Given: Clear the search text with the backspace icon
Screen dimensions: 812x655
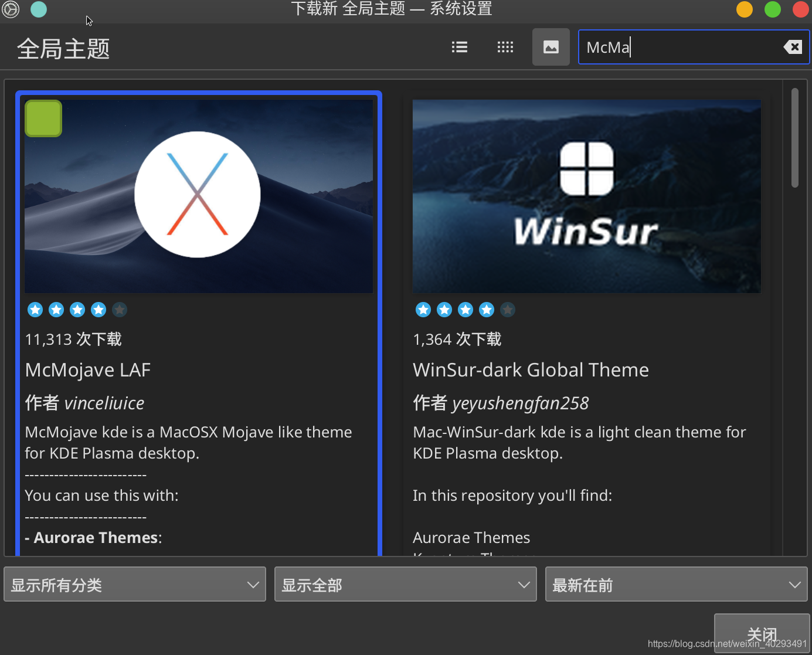Looking at the screenshot, I should [793, 47].
